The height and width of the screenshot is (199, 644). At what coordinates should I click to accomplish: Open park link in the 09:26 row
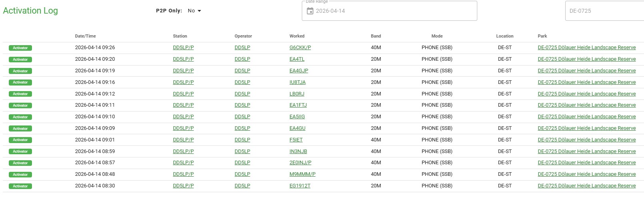click(x=586, y=48)
